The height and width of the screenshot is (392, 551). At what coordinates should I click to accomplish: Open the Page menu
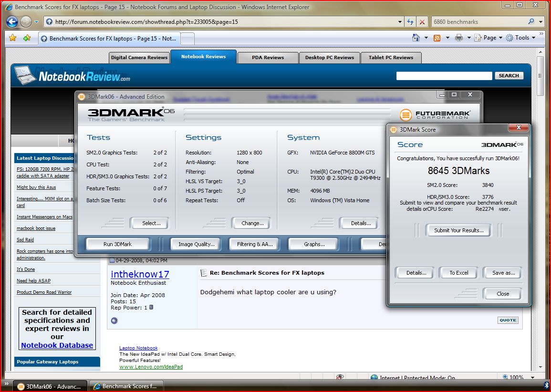click(489, 38)
